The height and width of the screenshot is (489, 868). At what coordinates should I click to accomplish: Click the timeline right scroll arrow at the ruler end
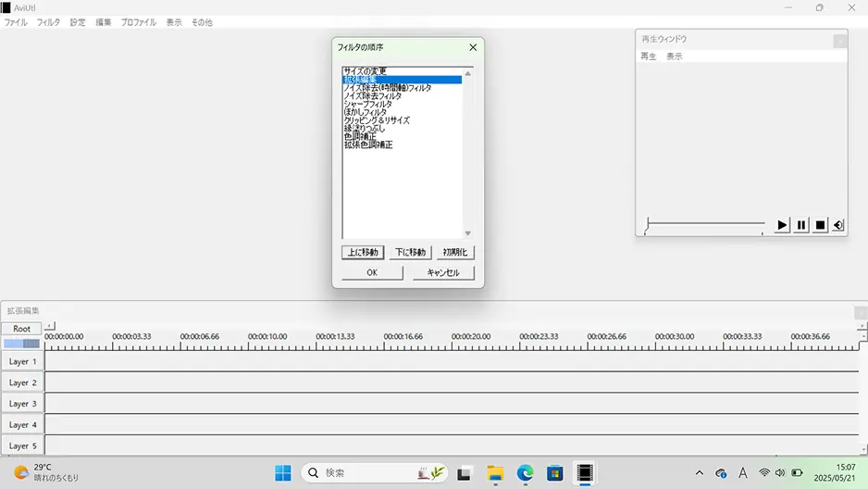(862, 326)
